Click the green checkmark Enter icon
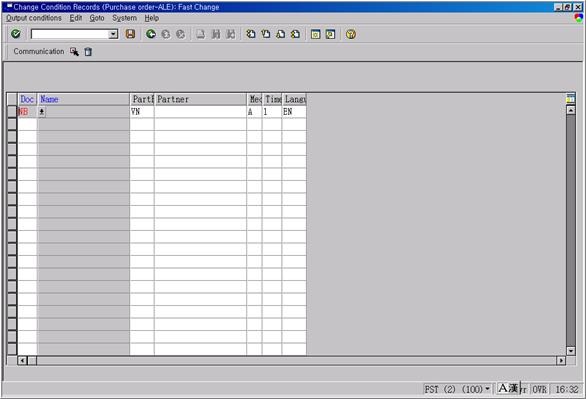Screen dimensions: 586x399 point(16,34)
